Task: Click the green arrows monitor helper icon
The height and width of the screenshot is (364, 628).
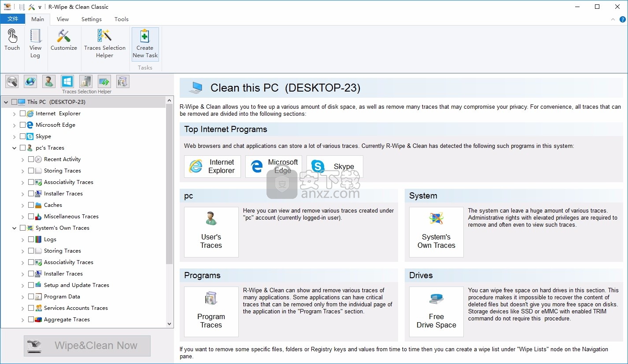Action: point(104,81)
